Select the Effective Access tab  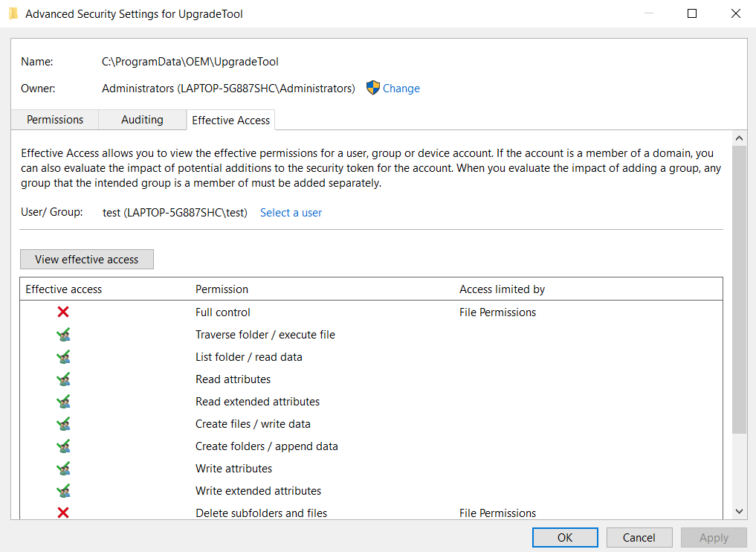[x=230, y=121]
